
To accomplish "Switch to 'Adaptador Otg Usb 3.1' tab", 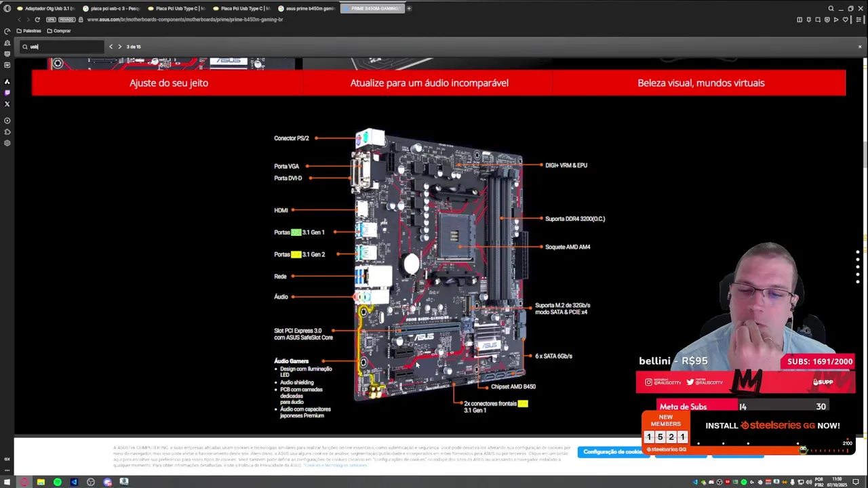I will [x=45, y=9].
